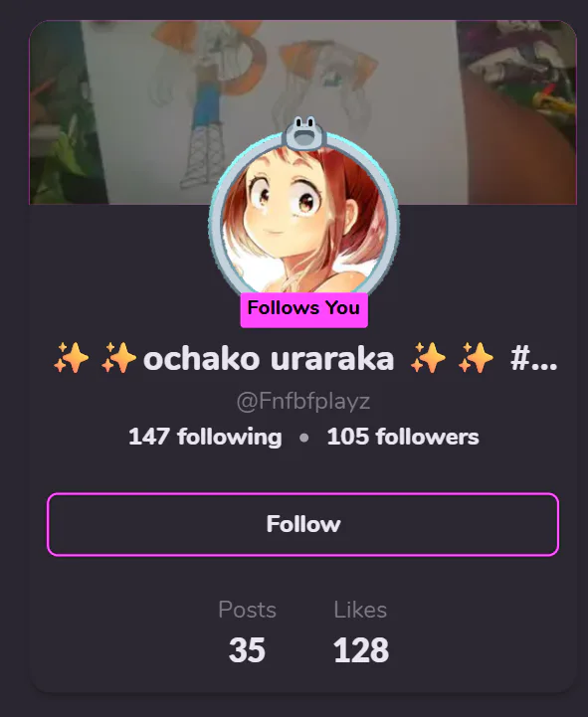Click the Follow button
Image resolution: width=588 pixels, height=717 pixels.
[302, 524]
